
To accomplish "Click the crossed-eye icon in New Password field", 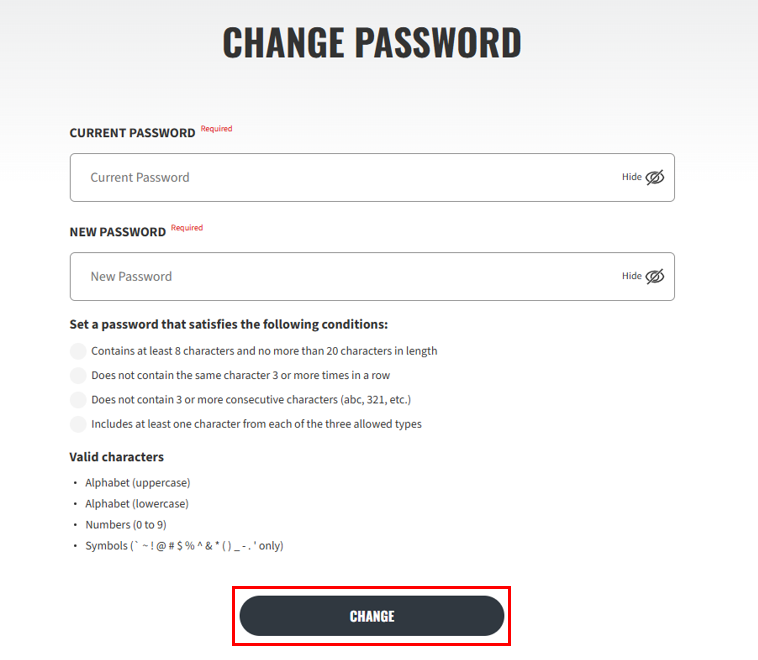I will 655,277.
